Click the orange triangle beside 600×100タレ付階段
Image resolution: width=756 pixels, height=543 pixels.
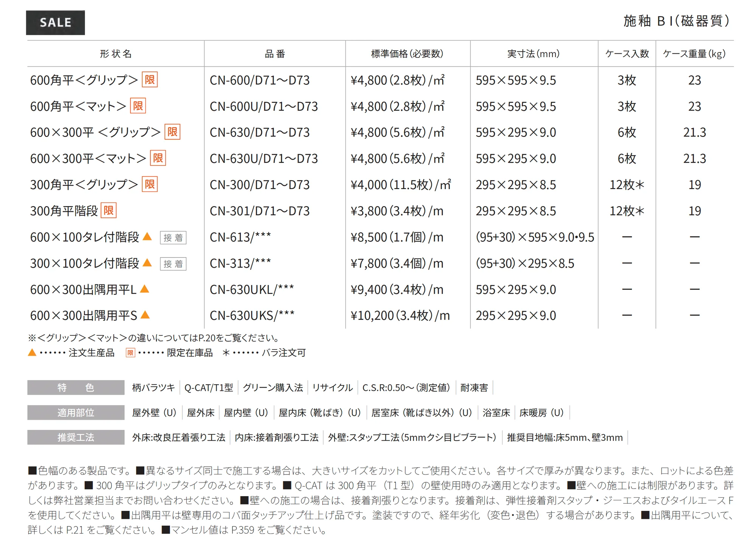click(147, 237)
